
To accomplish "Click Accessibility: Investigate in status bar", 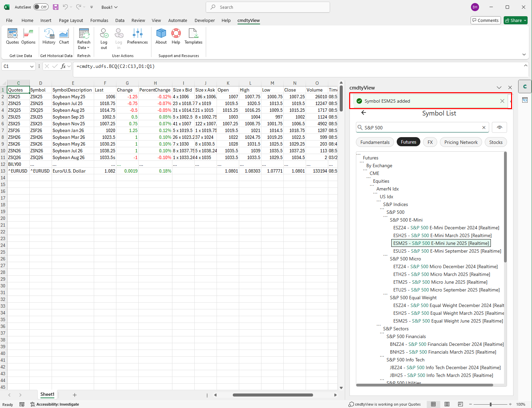I will [55, 404].
